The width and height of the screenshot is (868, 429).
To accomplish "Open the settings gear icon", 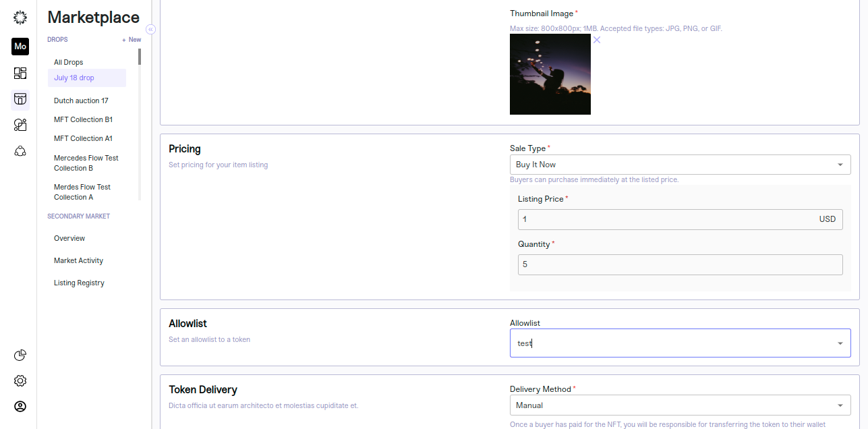I will [x=20, y=381].
